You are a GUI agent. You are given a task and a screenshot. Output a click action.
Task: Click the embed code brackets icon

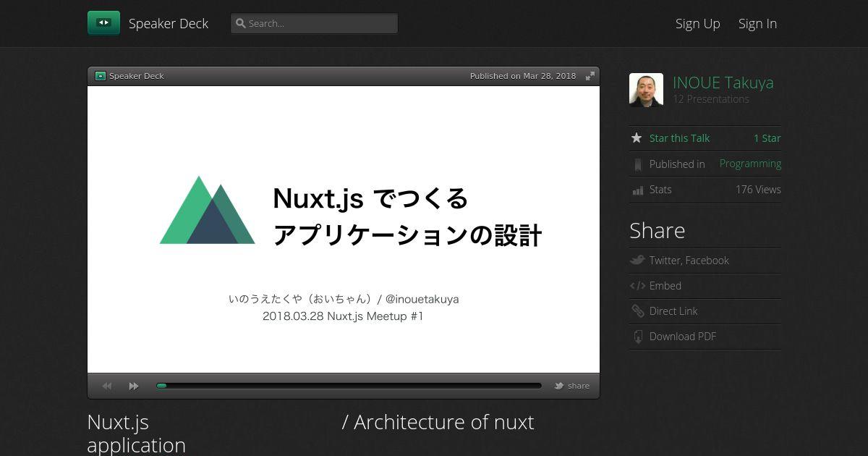[637, 286]
